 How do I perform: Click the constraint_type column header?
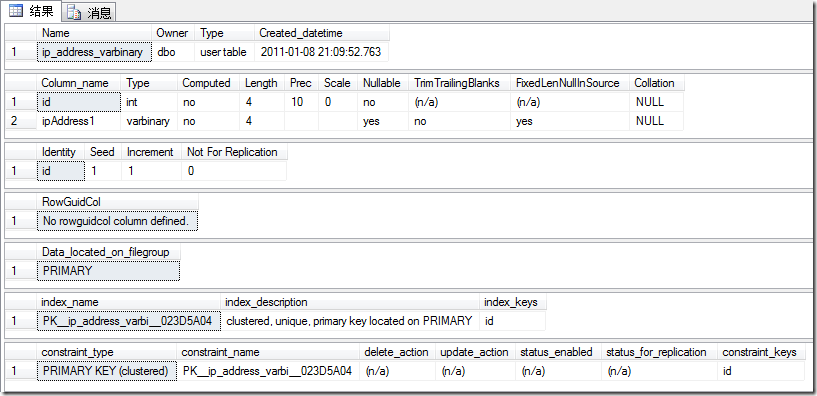tap(107, 352)
